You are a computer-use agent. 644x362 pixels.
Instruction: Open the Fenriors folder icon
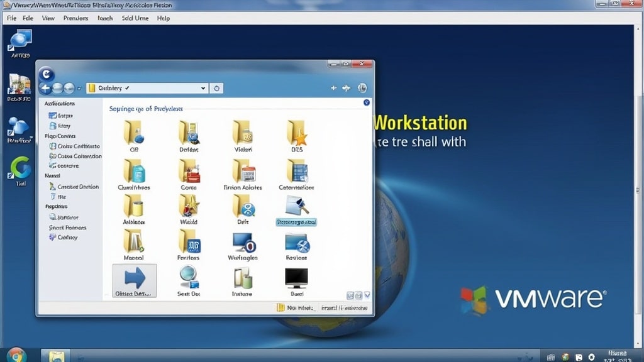(189, 241)
